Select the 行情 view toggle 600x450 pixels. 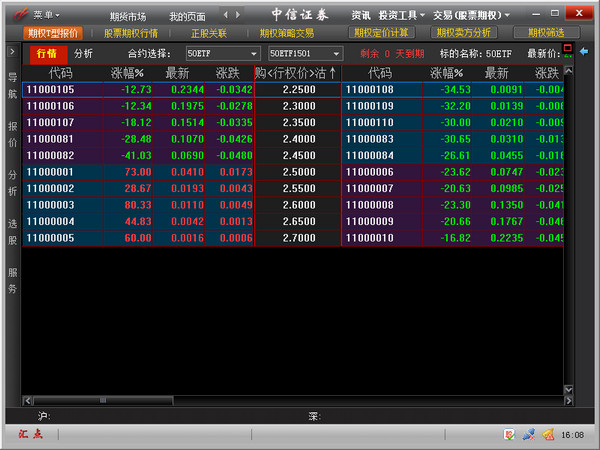(45, 53)
